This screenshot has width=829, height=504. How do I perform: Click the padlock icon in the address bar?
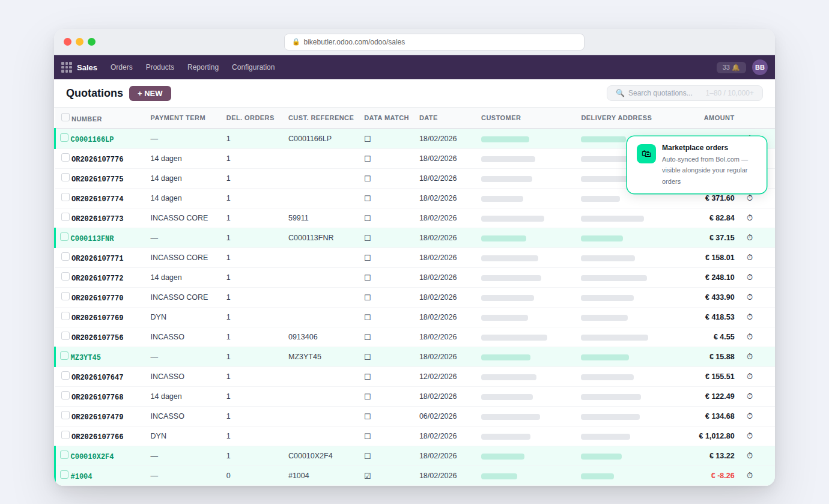click(296, 42)
